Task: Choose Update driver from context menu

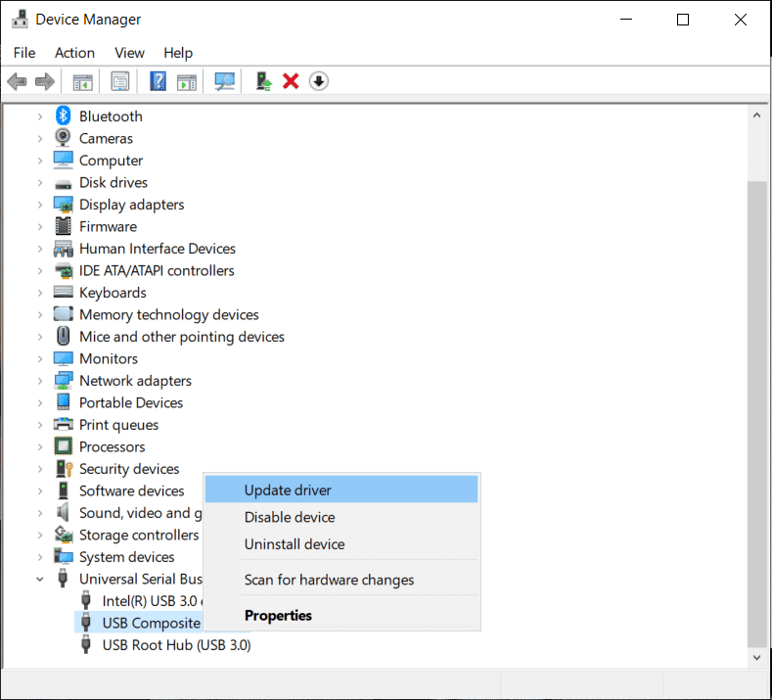Action: (x=341, y=490)
